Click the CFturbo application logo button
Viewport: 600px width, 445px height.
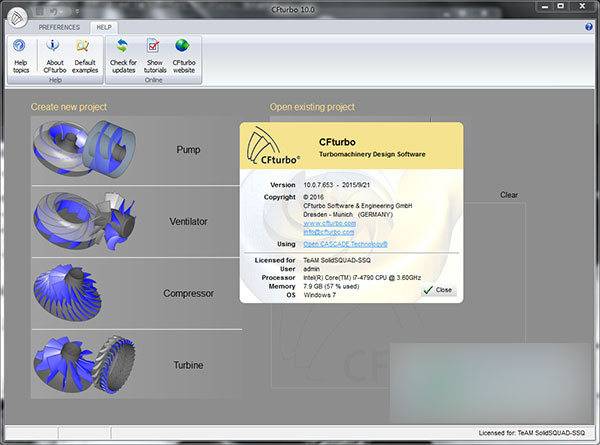tap(16, 17)
